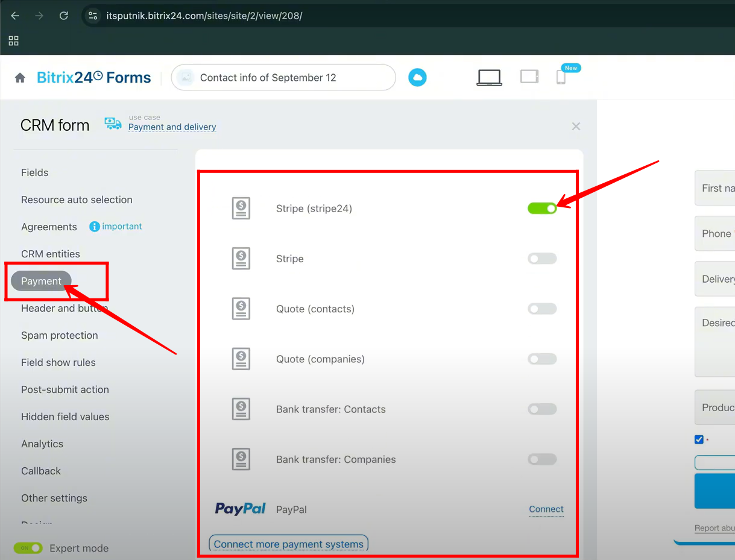Viewport: 735px width, 560px height.
Task: Open the Fields section in sidebar
Action: [x=35, y=172]
